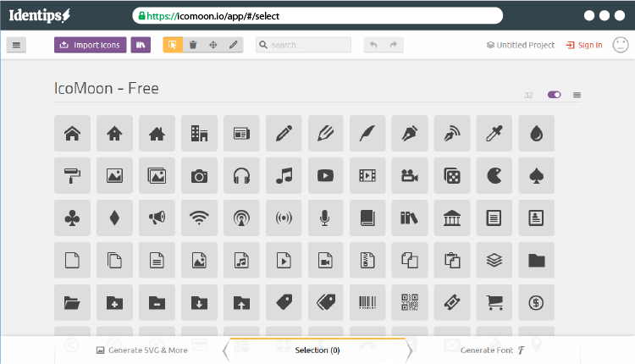The height and width of the screenshot is (364, 635).
Task: Select the dice icon
Action: (x=452, y=176)
